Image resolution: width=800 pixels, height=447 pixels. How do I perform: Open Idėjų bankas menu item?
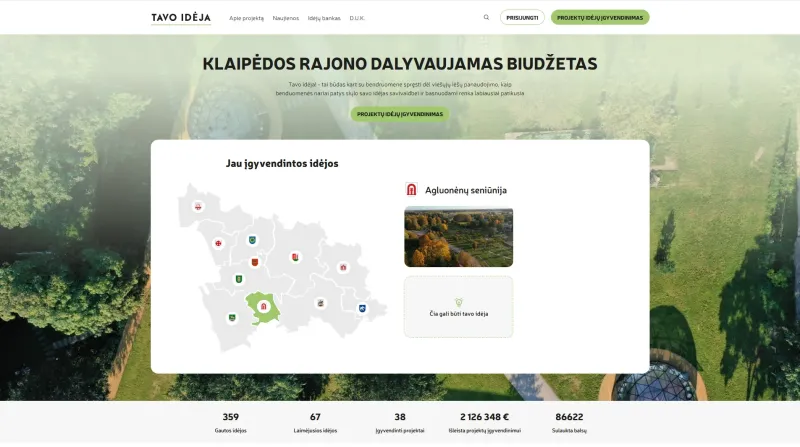pyautogui.click(x=324, y=18)
